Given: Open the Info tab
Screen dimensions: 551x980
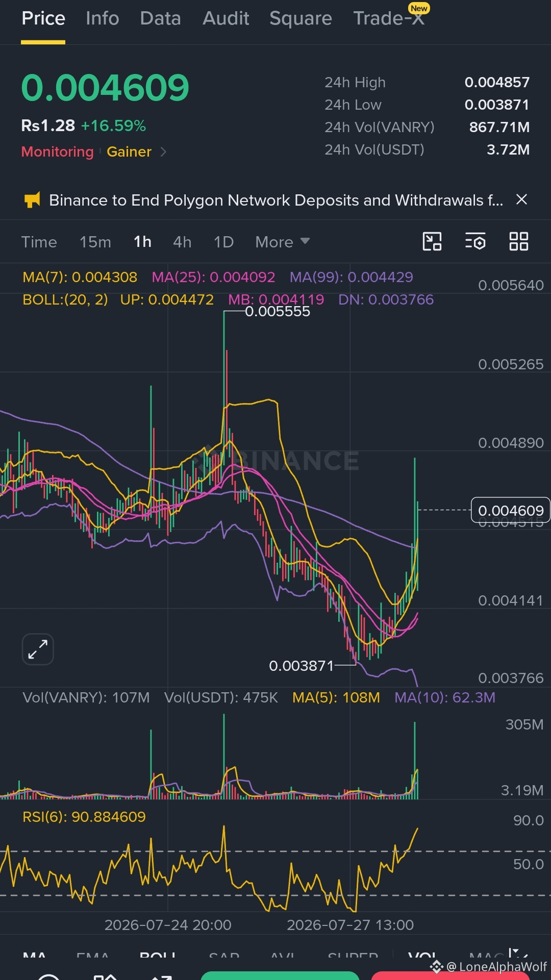Looking at the screenshot, I should click(103, 19).
